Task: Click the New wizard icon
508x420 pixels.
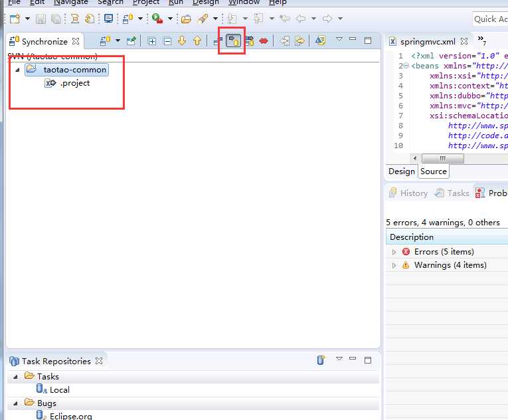Action: point(14,19)
